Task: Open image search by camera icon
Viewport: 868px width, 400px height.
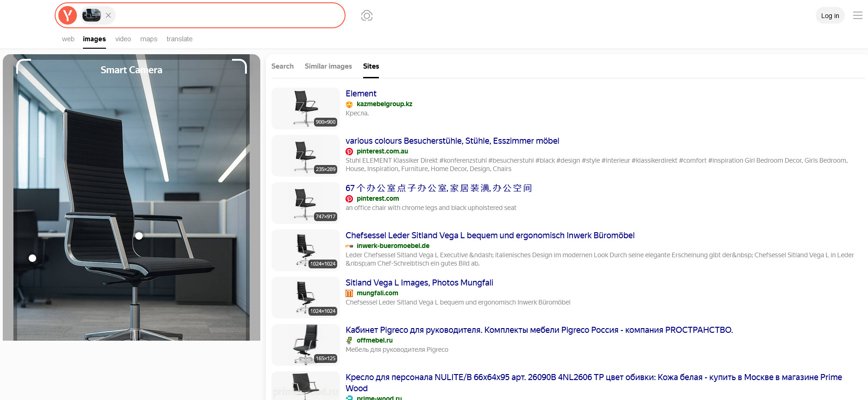Action: 367,15
